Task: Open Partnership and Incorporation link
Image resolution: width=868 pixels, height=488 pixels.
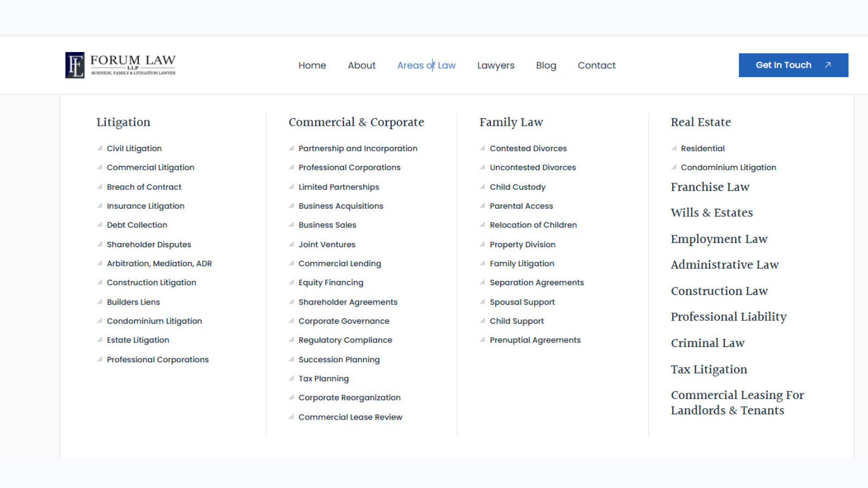Action: 358,149
